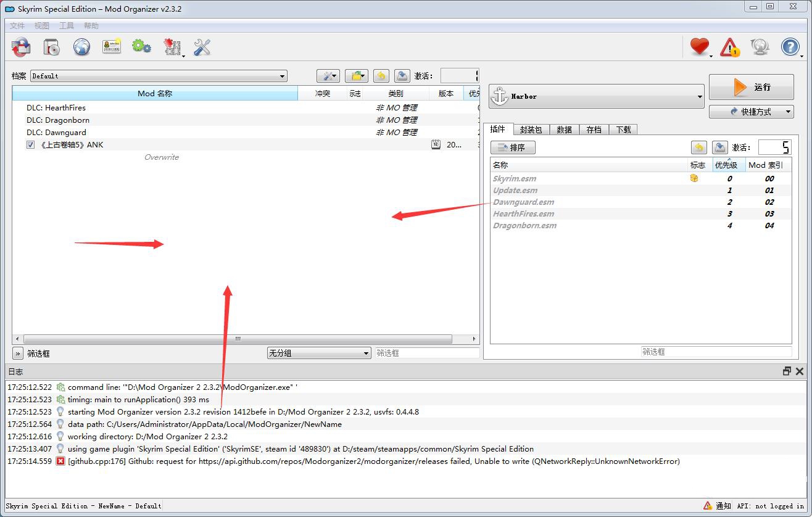
Task: Select DLC: Dragonborn mod row
Action: click(246, 120)
